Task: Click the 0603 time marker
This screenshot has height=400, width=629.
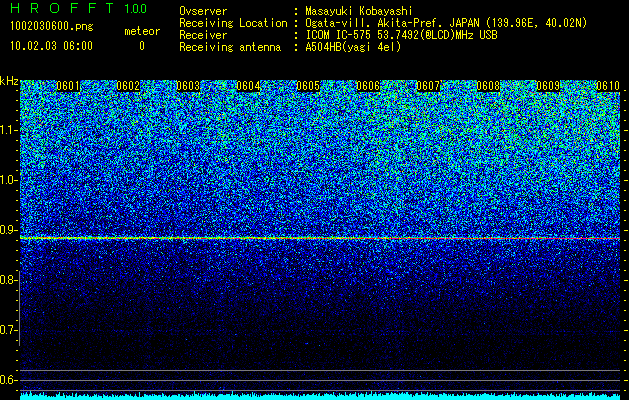Action: (188, 86)
